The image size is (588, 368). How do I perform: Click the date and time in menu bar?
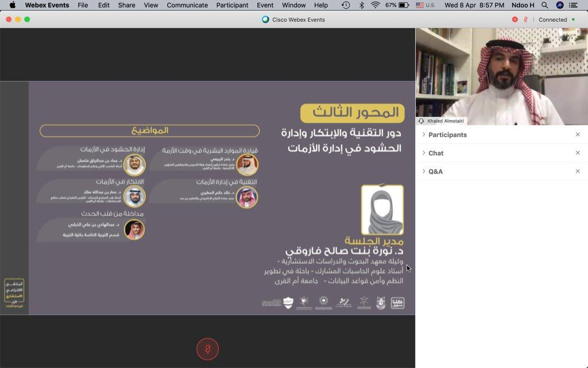click(x=474, y=5)
